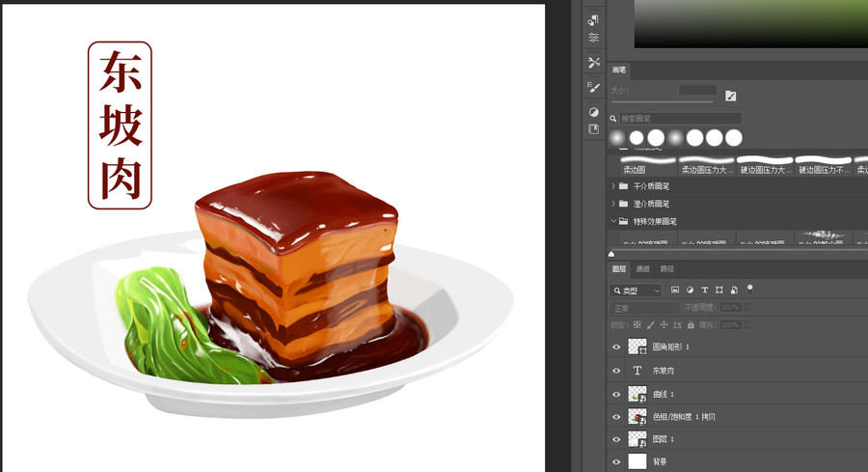The width and height of the screenshot is (868, 472).
Task: Click the T icon of 东坡肉 layer
Action: tap(637, 370)
